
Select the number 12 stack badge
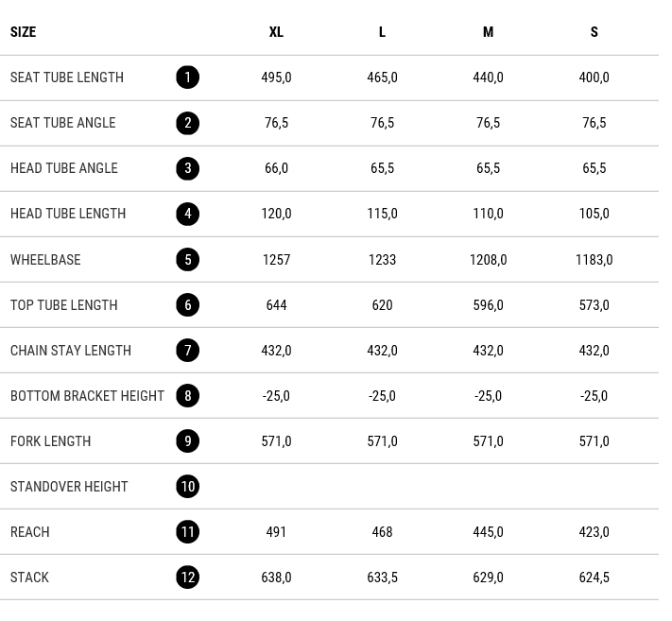[187, 578]
